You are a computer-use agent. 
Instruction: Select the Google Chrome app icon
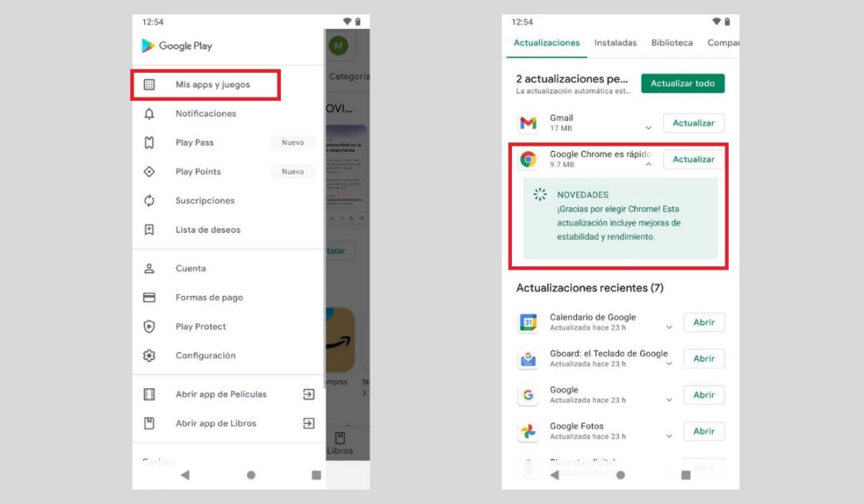(528, 158)
